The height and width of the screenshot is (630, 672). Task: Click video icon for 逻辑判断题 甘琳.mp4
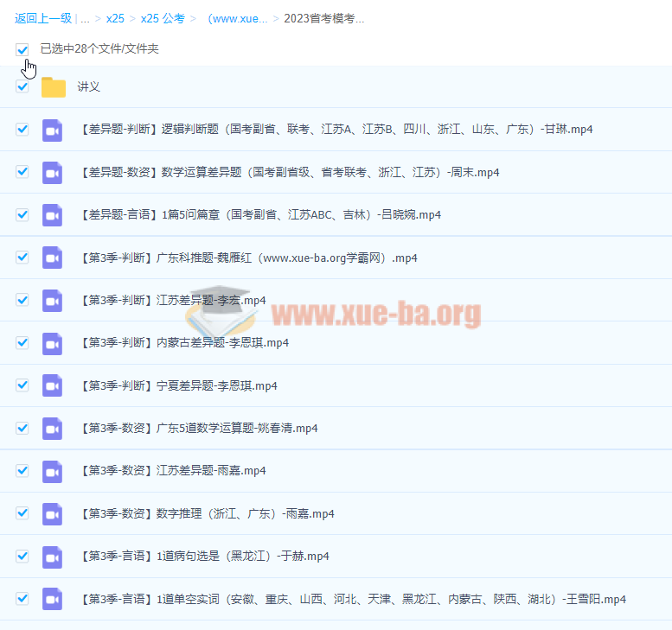point(53,130)
